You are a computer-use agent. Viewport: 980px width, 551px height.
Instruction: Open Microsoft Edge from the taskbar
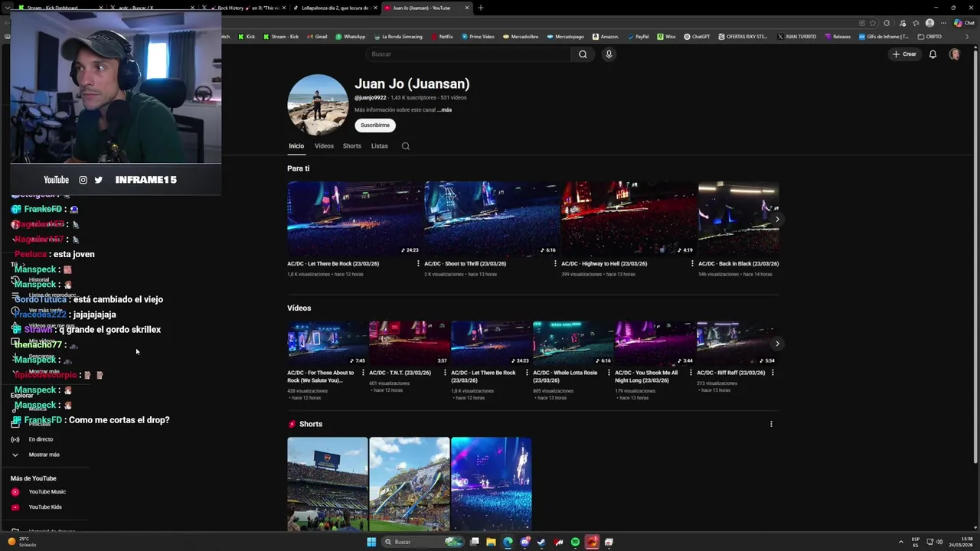508,542
